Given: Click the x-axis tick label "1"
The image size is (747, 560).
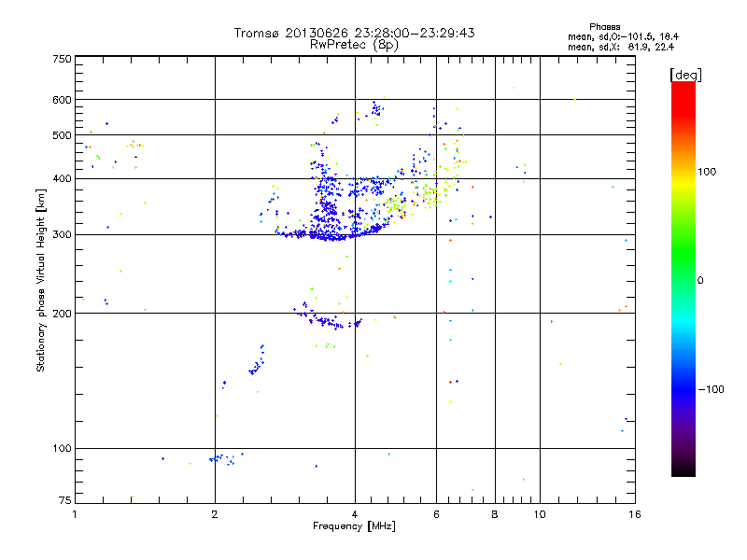Looking at the screenshot, I should 75,514.
